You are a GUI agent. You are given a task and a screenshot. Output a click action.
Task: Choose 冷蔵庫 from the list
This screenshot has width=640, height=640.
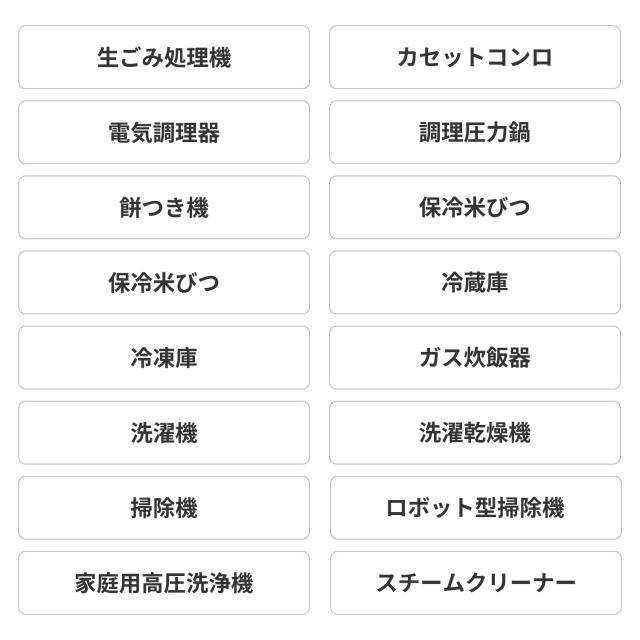coord(474,283)
